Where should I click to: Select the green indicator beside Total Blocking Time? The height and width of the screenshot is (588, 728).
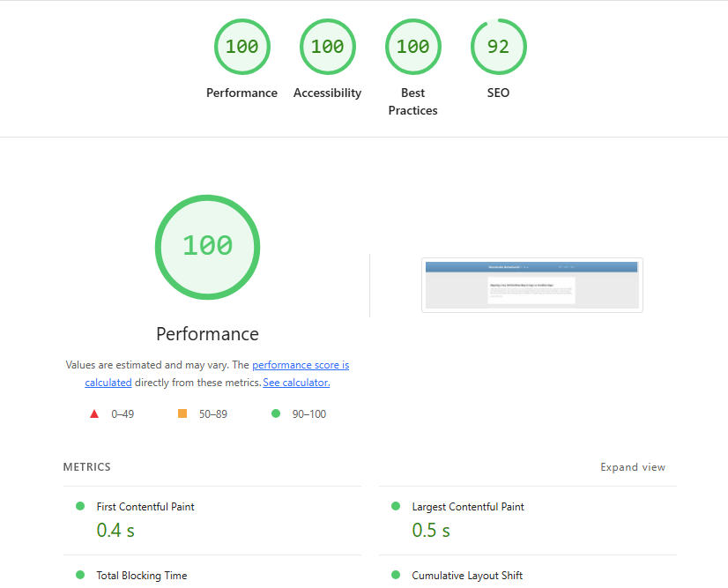79,575
